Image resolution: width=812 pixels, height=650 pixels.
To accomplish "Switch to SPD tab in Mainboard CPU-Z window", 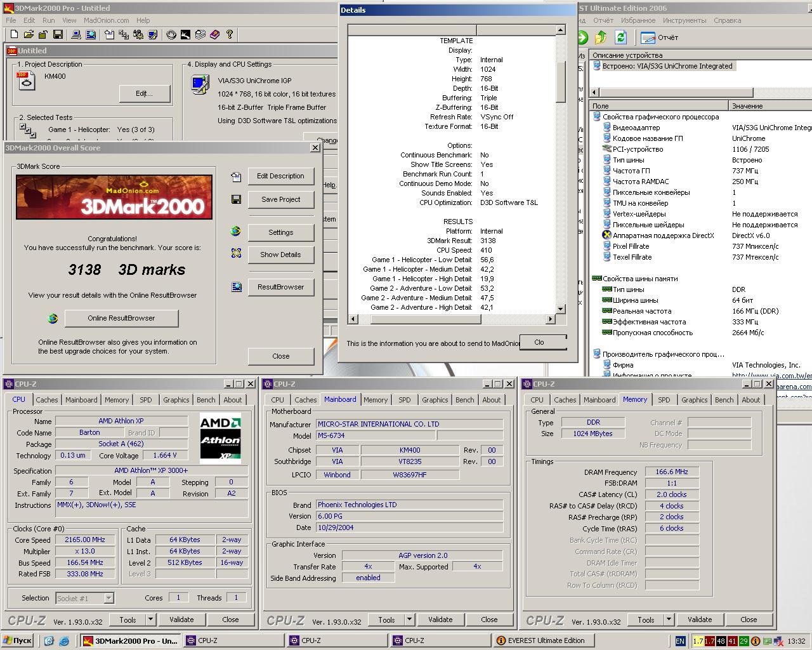I will 405,400.
